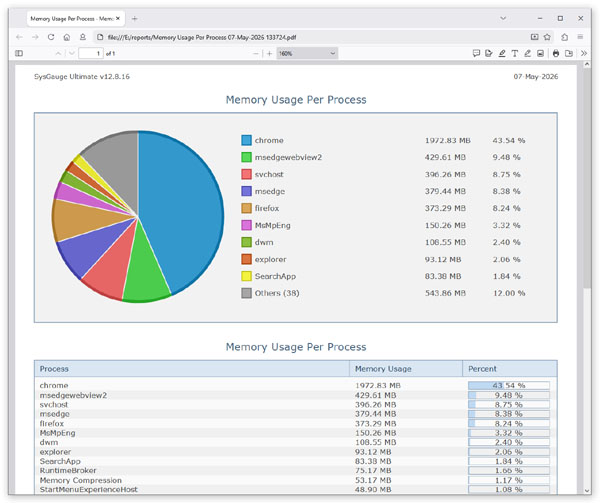Click the 07-May-2026 date text
Image resolution: width=600 pixels, height=503 pixels.
[x=536, y=77]
